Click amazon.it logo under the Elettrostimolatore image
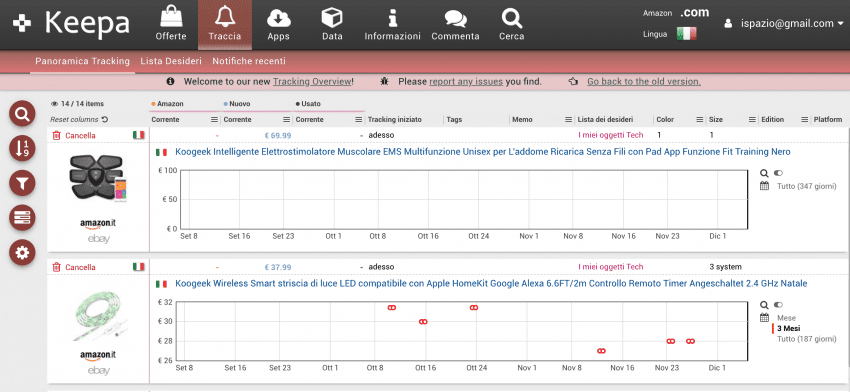This screenshot has width=850, height=392. [98, 223]
